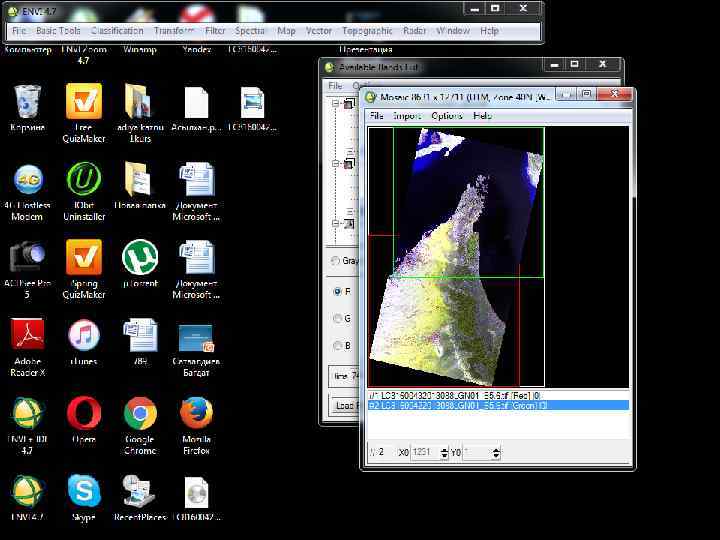Open the Radar menu
This screenshot has width=720, height=540.
click(x=414, y=31)
